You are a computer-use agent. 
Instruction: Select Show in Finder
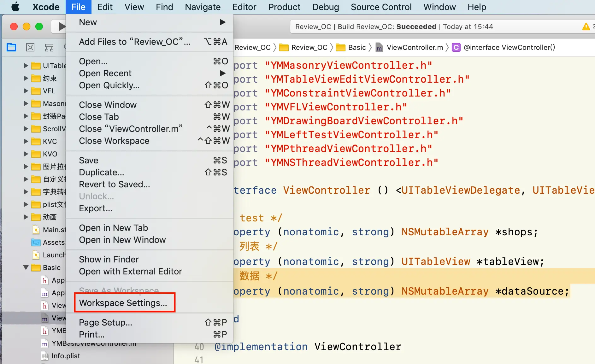pyautogui.click(x=150, y=259)
